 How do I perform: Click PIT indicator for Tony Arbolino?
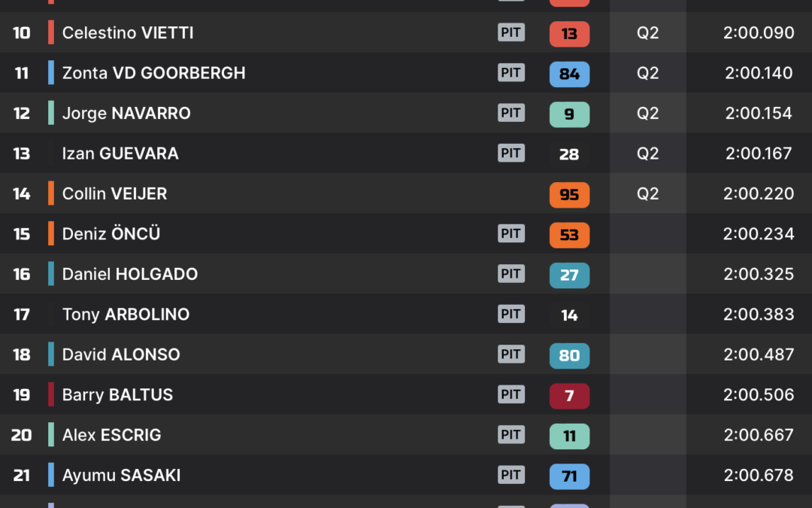tap(511, 314)
